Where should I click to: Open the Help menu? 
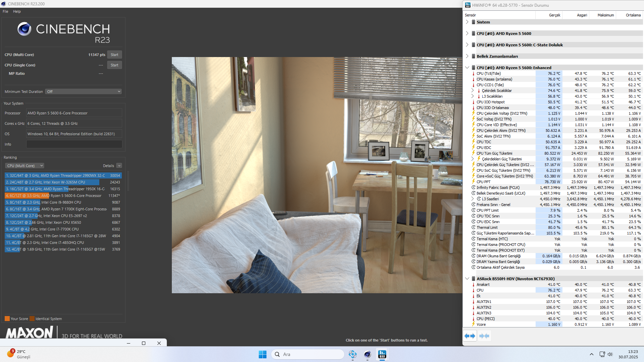[17, 11]
